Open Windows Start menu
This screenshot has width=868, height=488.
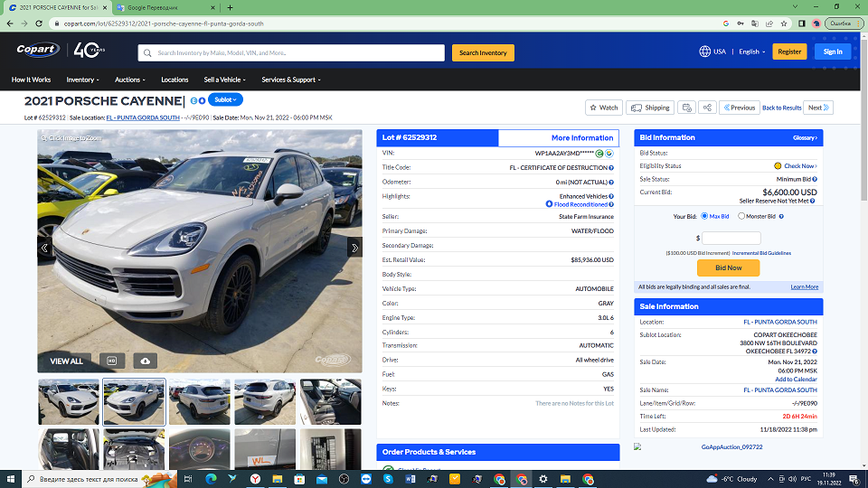(x=11, y=479)
